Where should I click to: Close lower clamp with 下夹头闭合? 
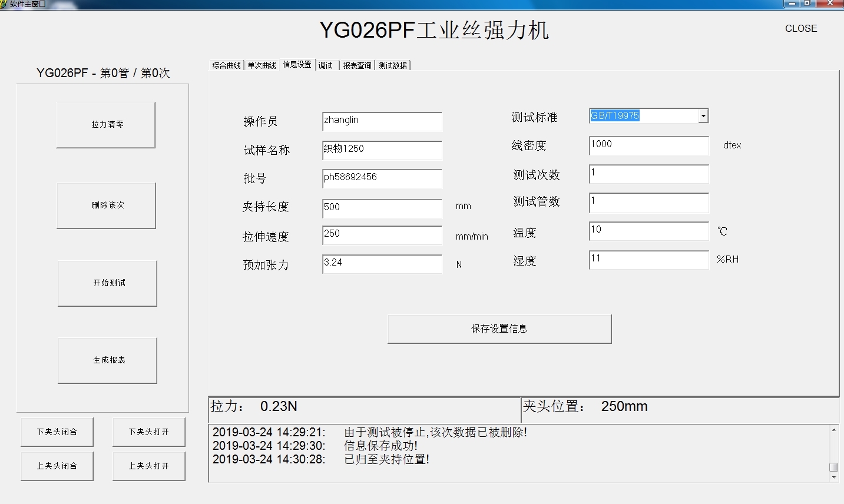tap(57, 432)
